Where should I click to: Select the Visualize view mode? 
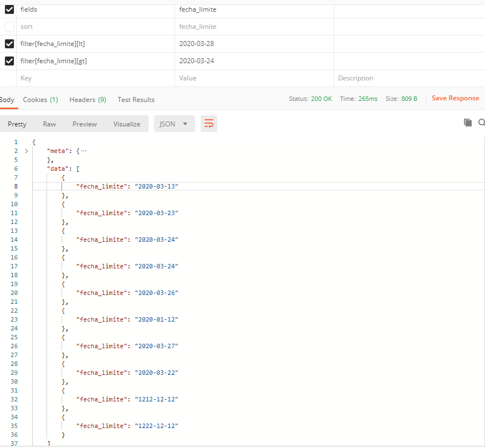pyautogui.click(x=127, y=124)
